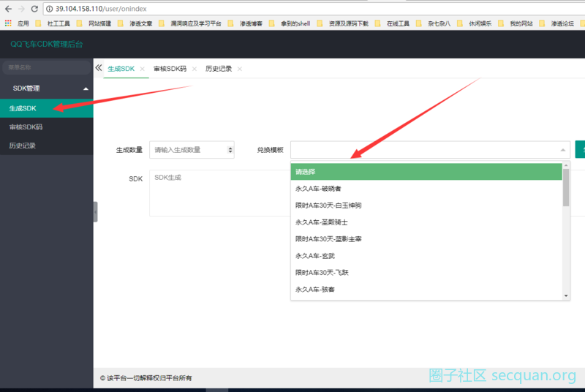Click the green button beside 兑换模板
Image resolution: width=585 pixels, height=392 pixels.
point(580,149)
